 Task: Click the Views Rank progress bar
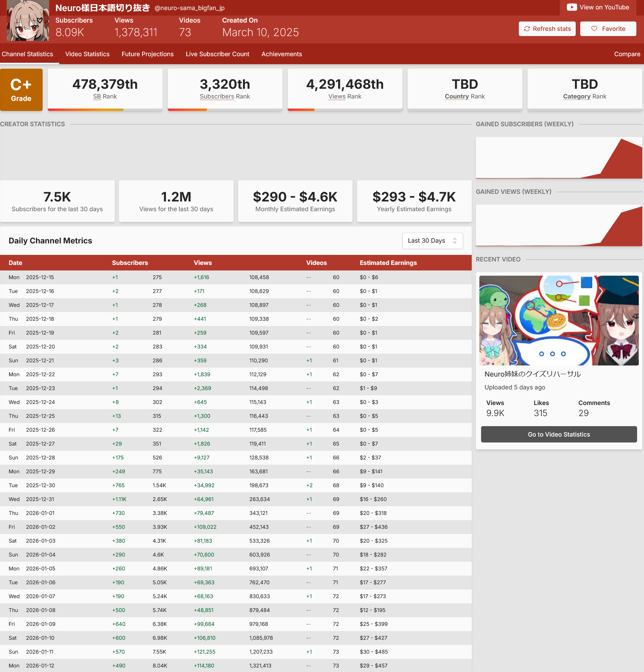345,110
